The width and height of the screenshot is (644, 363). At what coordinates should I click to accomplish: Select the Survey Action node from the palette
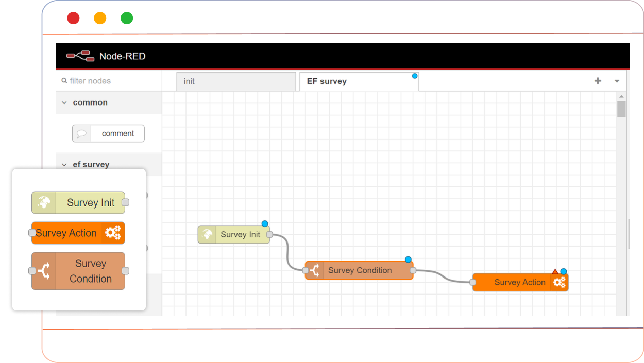78,233
